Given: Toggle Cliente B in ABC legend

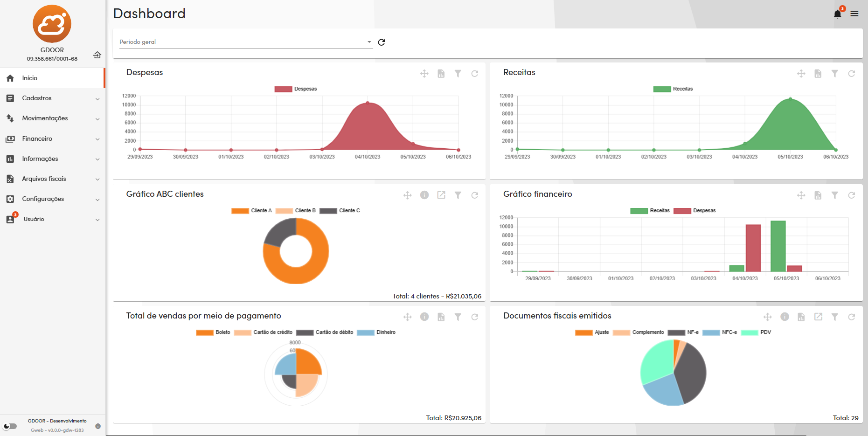Looking at the screenshot, I should coord(296,211).
